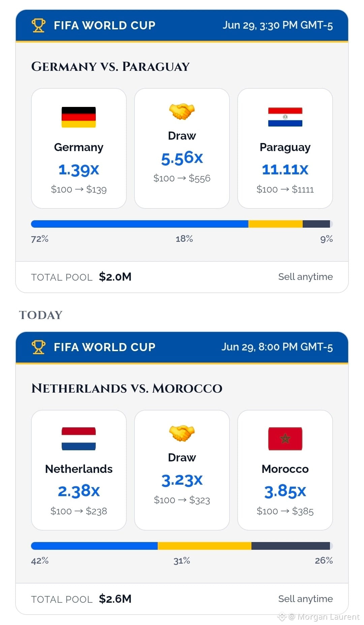The height and width of the screenshot is (625, 364).
Task: Click the trophy icon on the Netherlands match header
Action: point(38,347)
